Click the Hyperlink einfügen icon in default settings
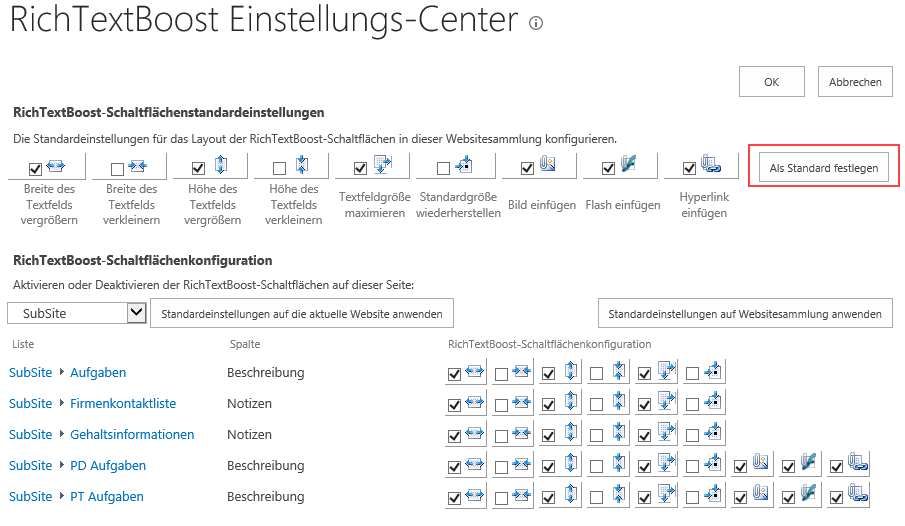 [710, 164]
